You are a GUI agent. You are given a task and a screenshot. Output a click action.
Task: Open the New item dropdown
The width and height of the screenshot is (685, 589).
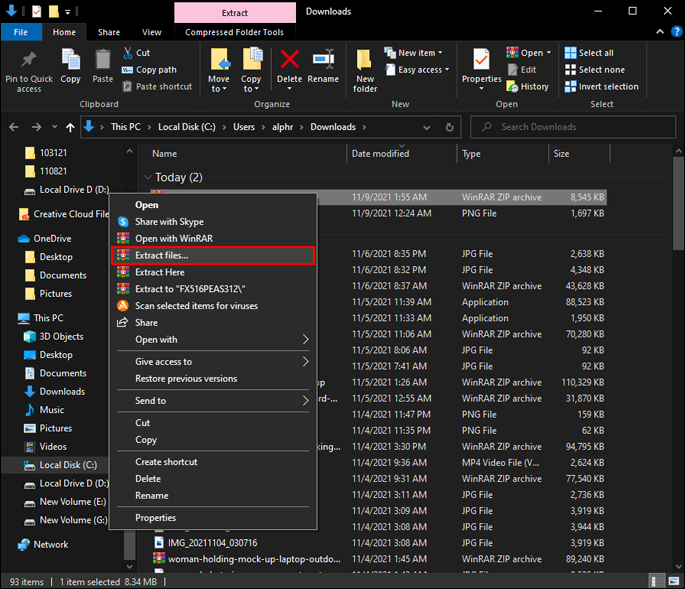415,53
